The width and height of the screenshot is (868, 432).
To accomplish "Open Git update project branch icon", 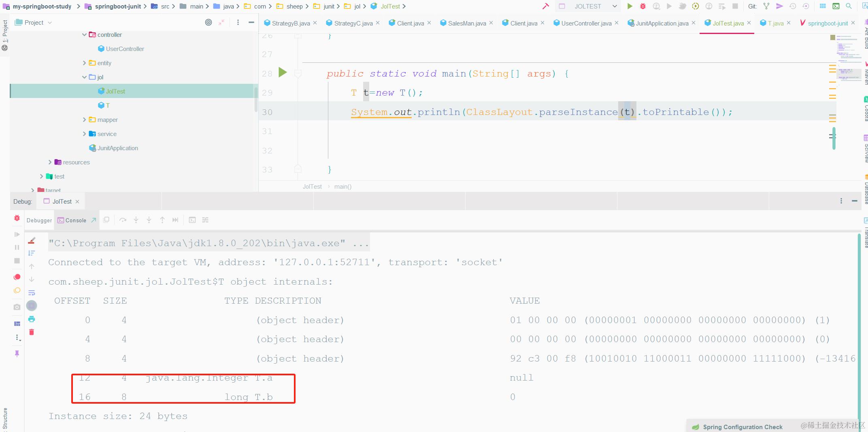I will click(766, 6).
